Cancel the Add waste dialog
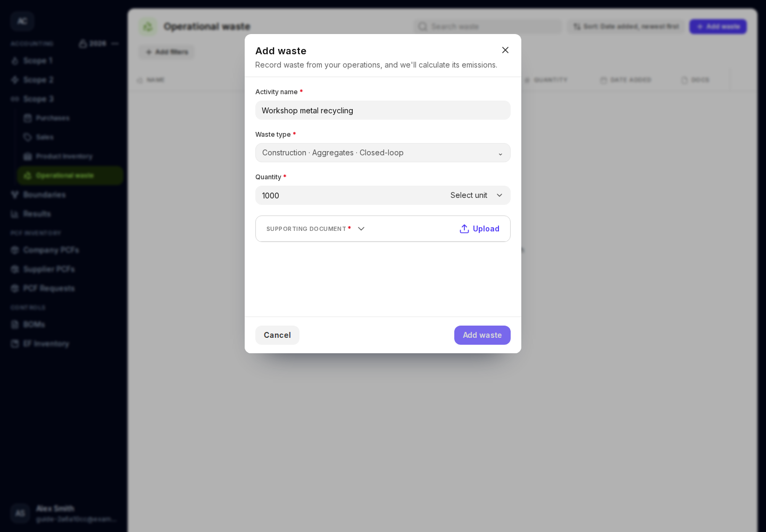This screenshot has height=532, width=766. coord(277,335)
